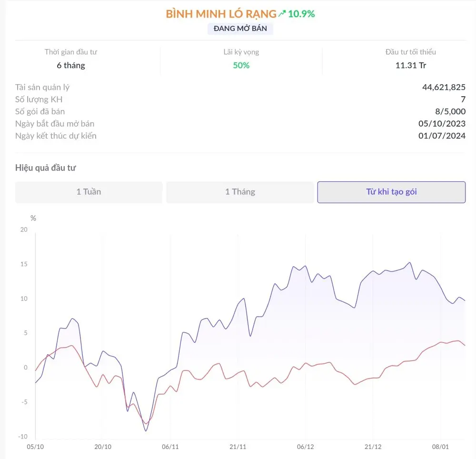Click the 05/10/2023 opening date
476x459 pixels.
point(442,123)
